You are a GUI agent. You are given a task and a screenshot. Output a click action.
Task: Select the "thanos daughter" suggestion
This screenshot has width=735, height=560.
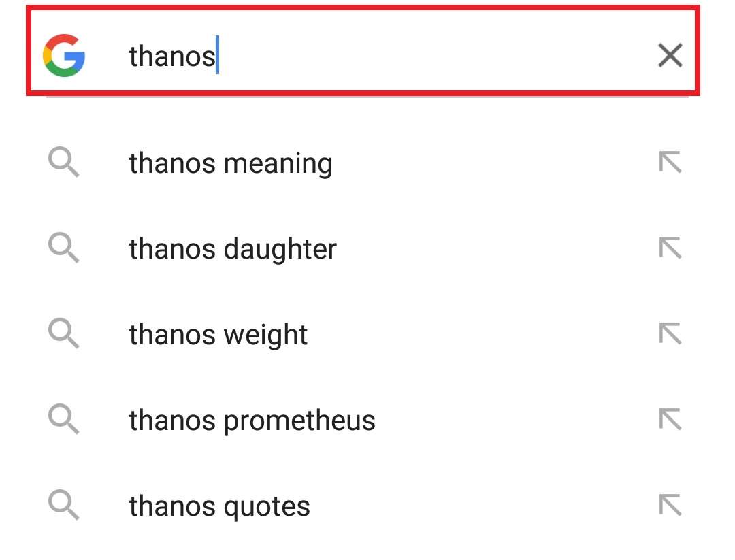(x=233, y=249)
